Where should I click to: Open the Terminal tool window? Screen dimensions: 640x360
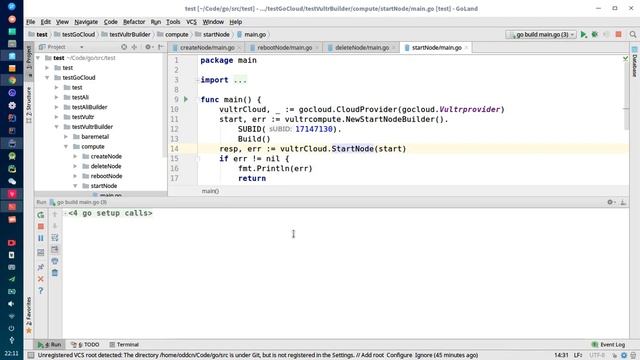coord(124,344)
